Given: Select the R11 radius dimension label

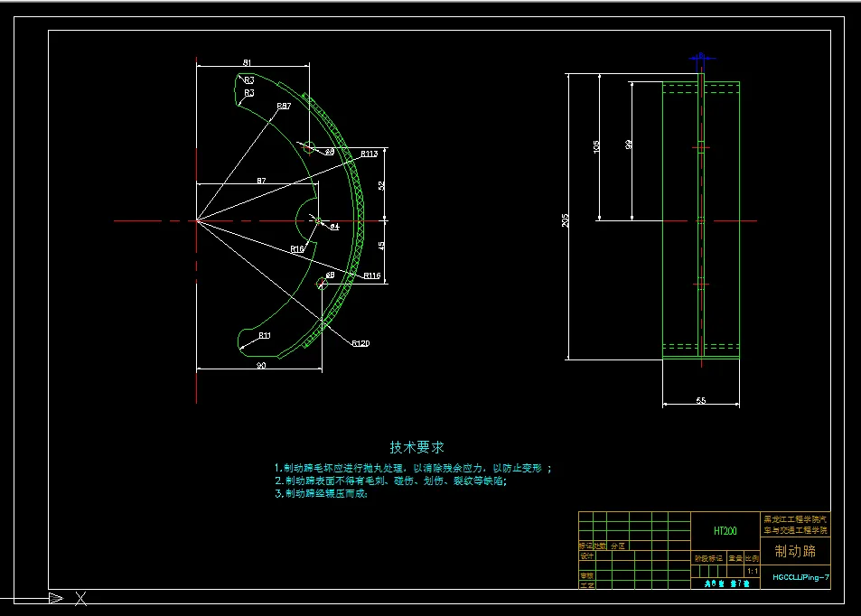Looking at the screenshot, I should click(265, 335).
